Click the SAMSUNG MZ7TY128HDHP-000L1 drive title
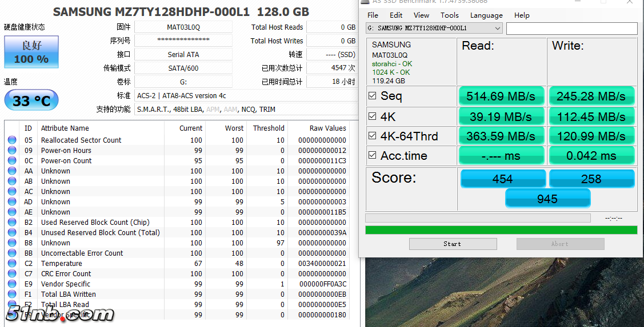644x327 pixels. 181,12
